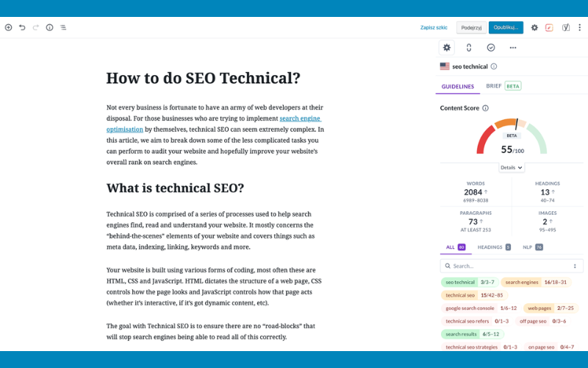The image size is (588, 368).
Task: Click the paragraph starting The goal with Technical SEO
Action: point(211,331)
